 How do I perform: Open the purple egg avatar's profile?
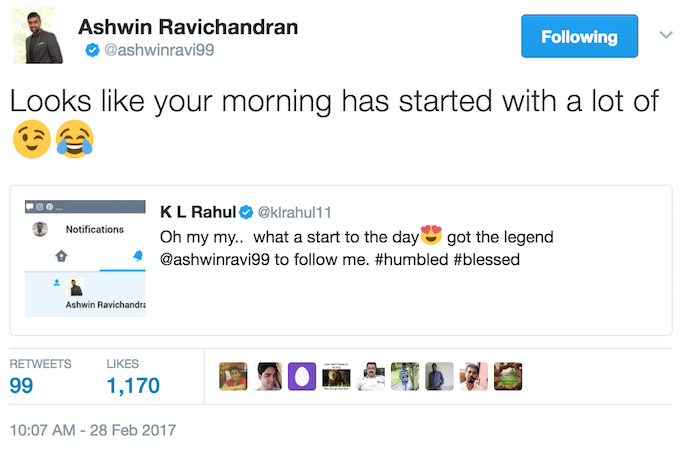300,376
